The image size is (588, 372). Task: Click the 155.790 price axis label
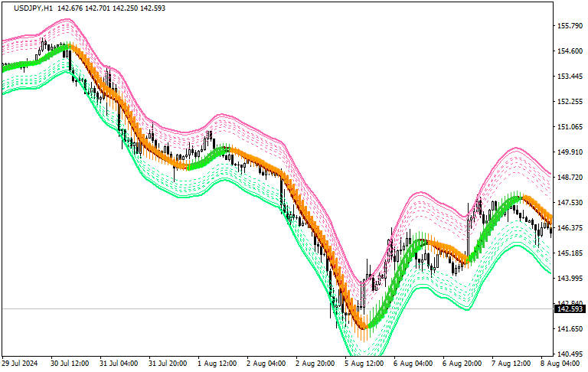570,26
